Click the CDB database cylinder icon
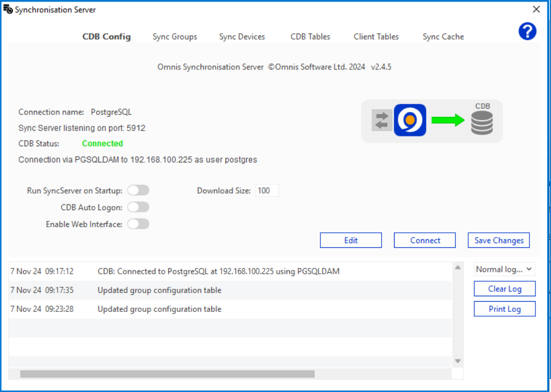 pyautogui.click(x=482, y=123)
